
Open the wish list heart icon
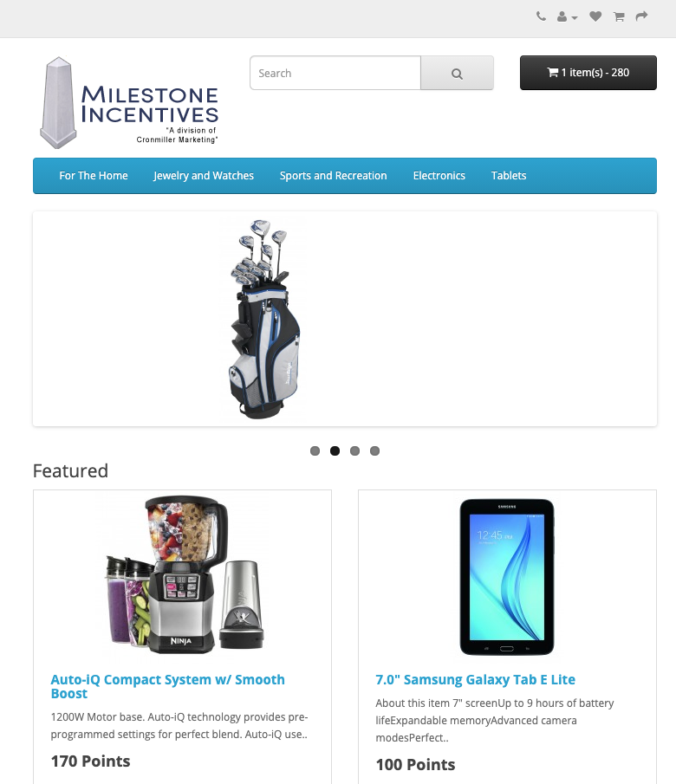[x=595, y=16]
